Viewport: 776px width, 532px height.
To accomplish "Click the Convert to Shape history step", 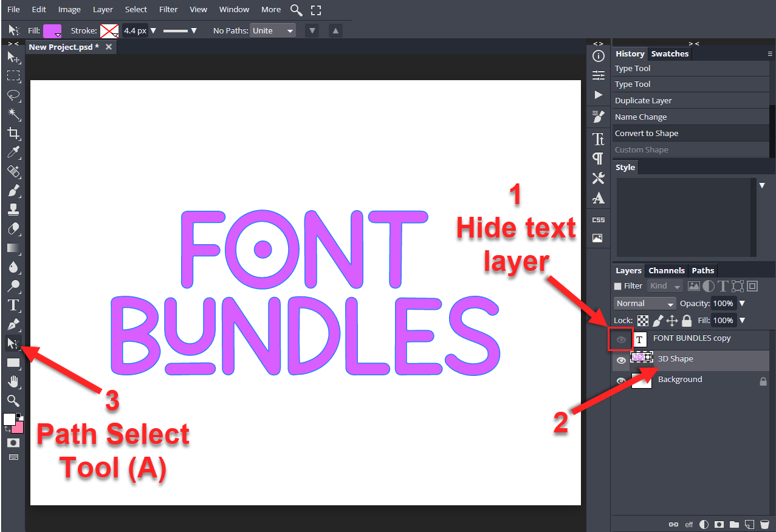I will (691, 134).
